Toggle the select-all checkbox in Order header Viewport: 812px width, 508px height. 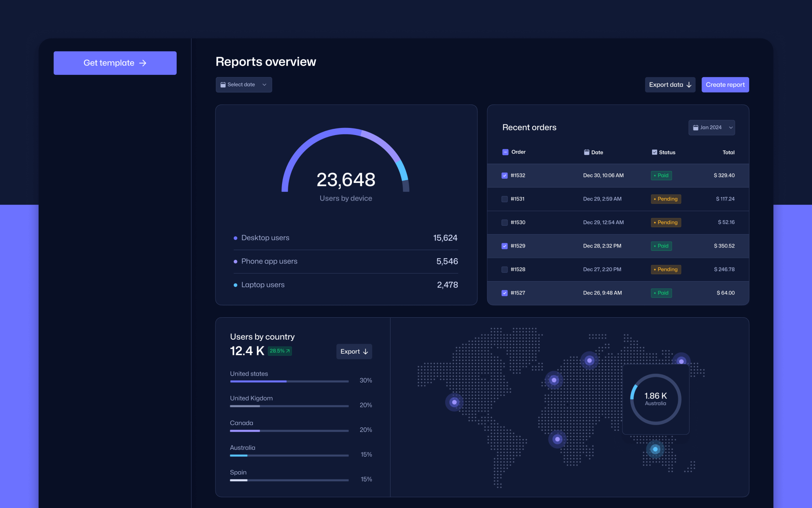[504, 152]
